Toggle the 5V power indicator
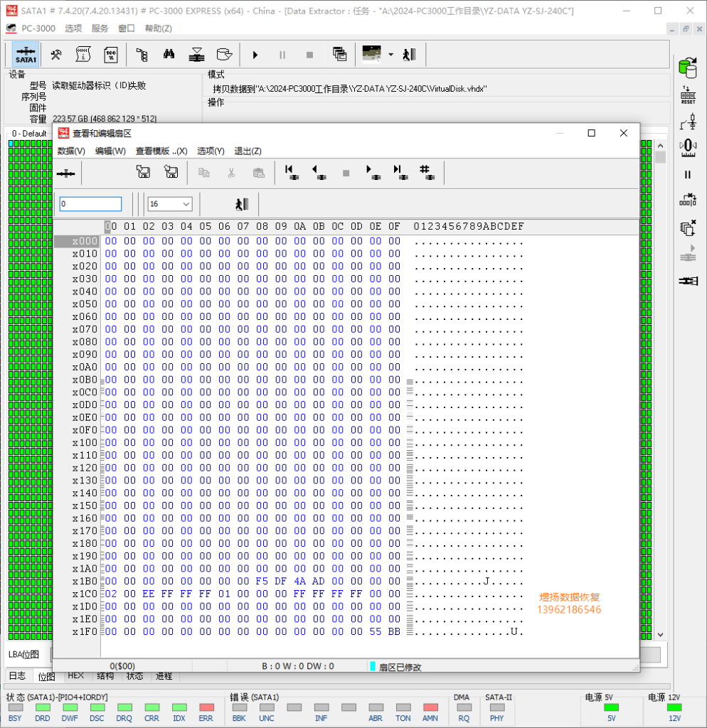This screenshot has width=707, height=728. [x=610, y=707]
